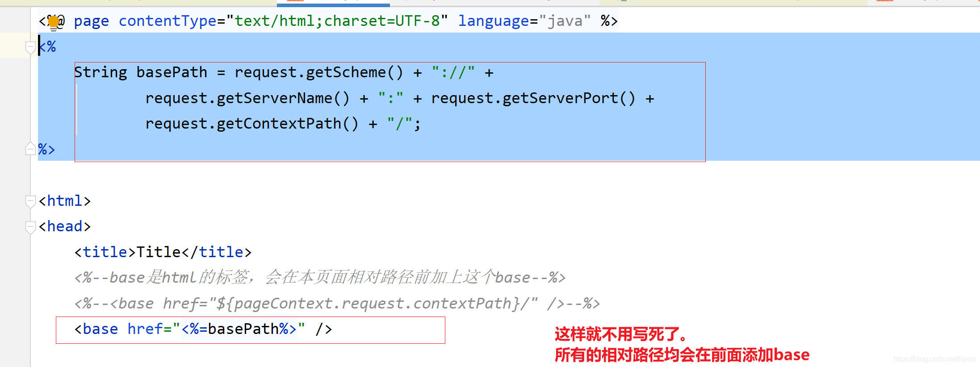Click the "text/html;charset=UTF-8" string value
The width and height of the screenshot is (980, 367).
tap(337, 21)
